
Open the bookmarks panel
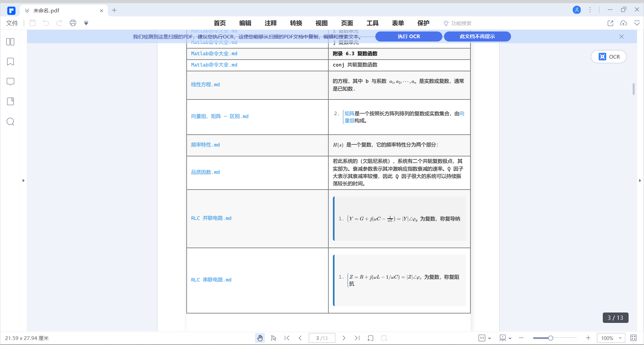pyautogui.click(x=10, y=62)
